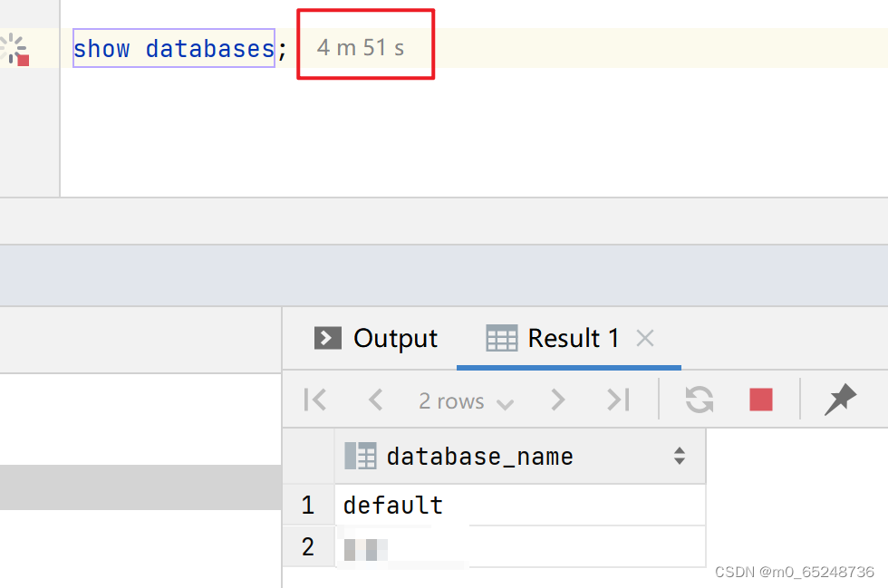This screenshot has width=888, height=588.
Task: Click the Result 1 table grid icon
Action: click(501, 338)
